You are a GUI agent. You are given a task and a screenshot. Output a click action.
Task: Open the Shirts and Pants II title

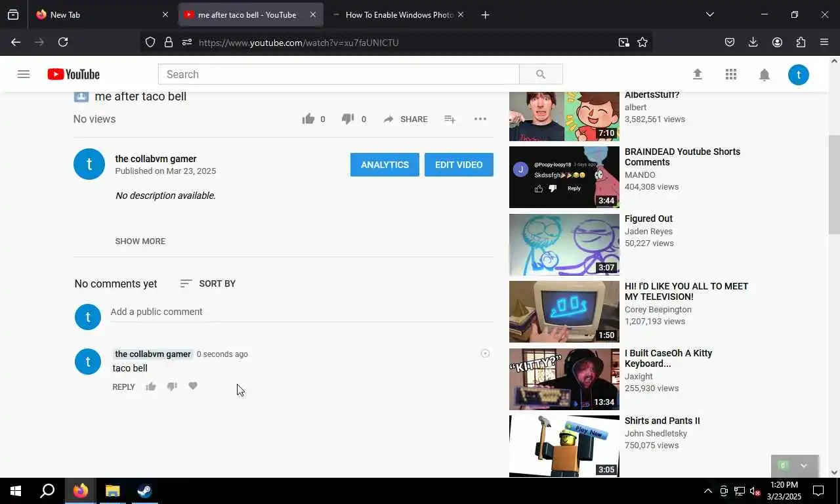(662, 421)
